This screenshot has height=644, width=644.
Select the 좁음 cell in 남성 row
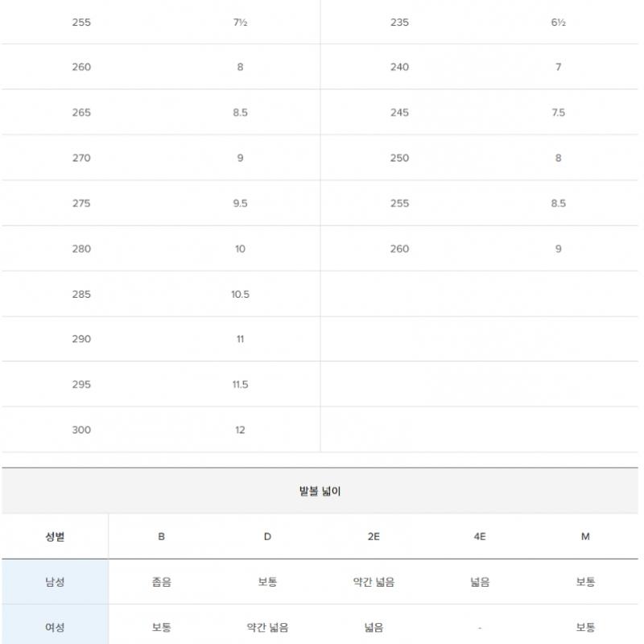pyautogui.click(x=161, y=581)
